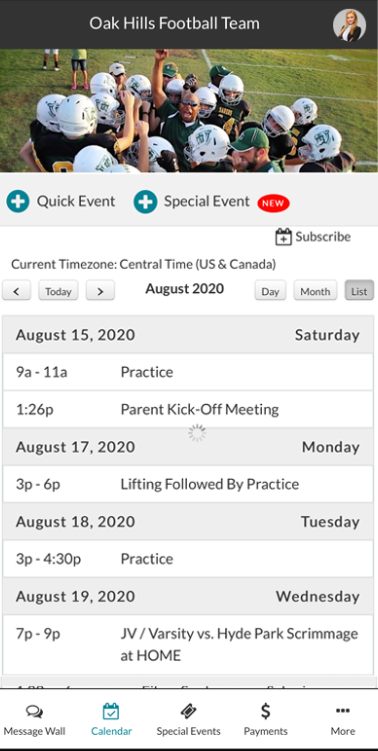The width and height of the screenshot is (378, 751).
Task: Select the Calendar tab
Action: [111, 719]
